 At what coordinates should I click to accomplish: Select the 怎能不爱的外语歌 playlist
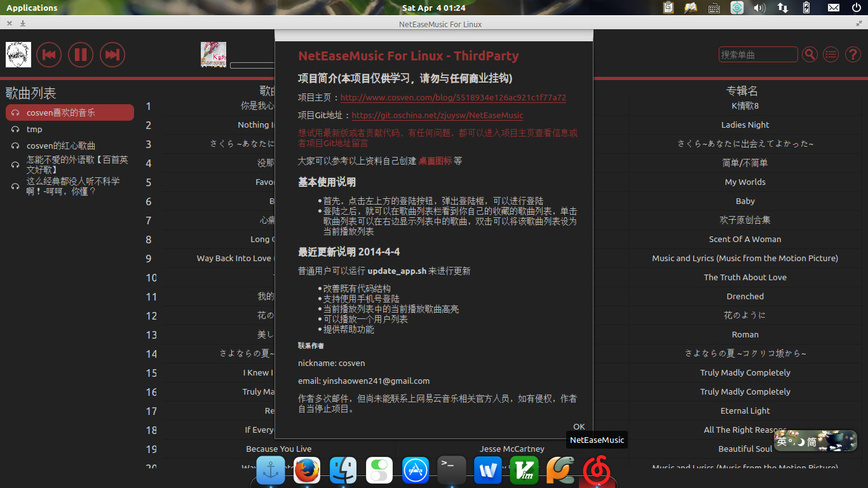pos(70,165)
